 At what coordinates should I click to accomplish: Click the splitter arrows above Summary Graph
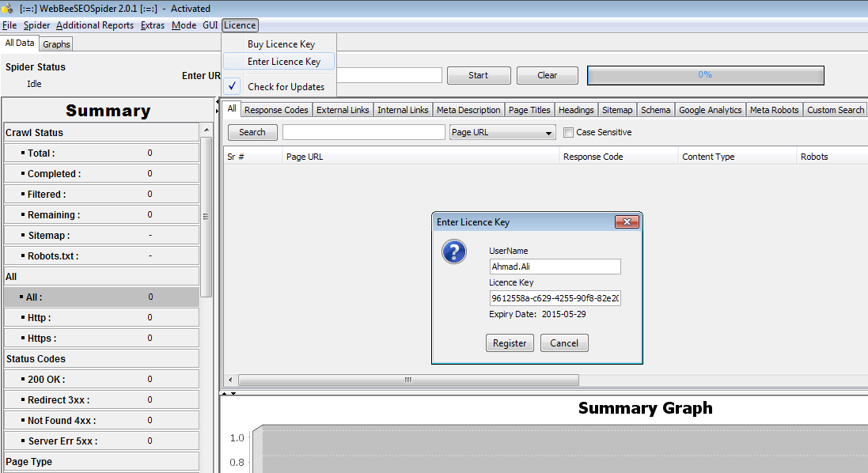(x=229, y=393)
